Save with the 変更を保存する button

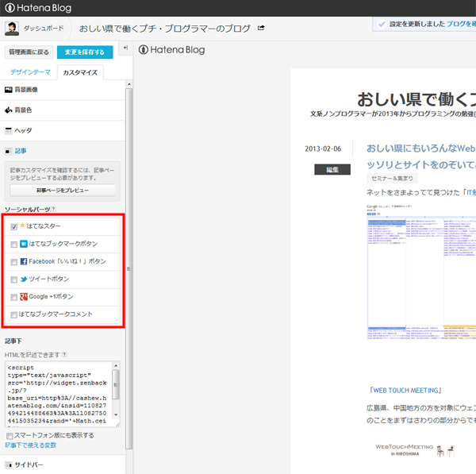[x=85, y=52]
